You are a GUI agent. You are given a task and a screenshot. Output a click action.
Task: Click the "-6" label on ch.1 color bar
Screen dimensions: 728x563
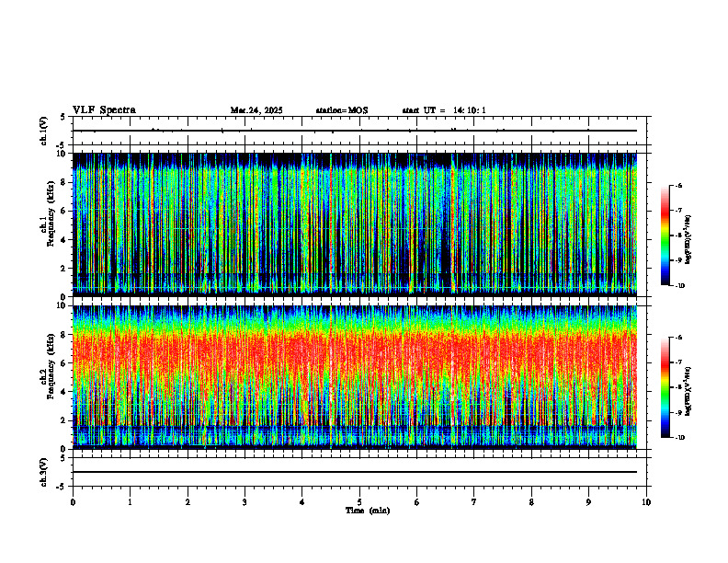click(677, 185)
